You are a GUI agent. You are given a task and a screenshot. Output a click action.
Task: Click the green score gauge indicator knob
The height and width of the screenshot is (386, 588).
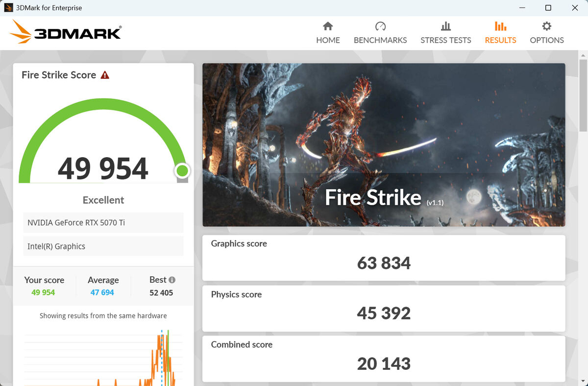(182, 170)
